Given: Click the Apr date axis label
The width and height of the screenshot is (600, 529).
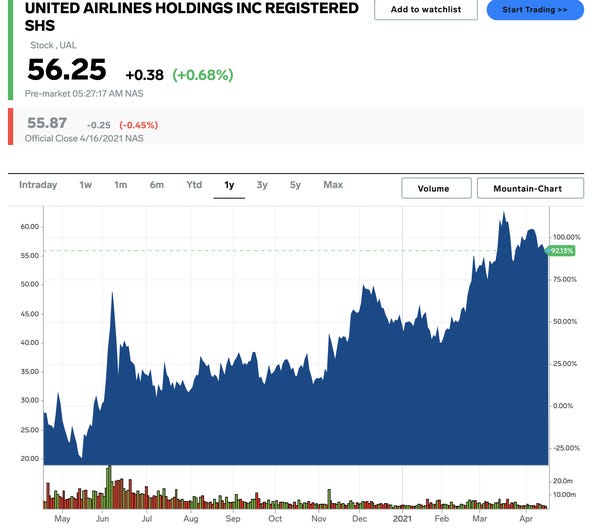Looking at the screenshot, I should click(526, 519).
